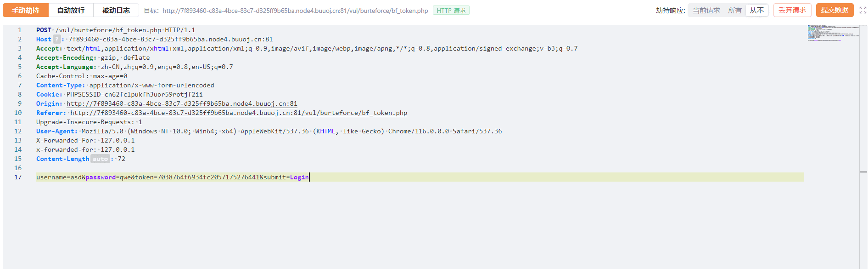Open the Referer header URL link

pos(238,113)
